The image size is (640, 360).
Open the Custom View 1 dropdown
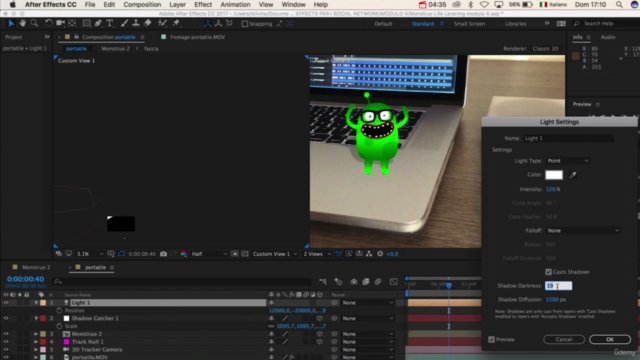(275, 254)
